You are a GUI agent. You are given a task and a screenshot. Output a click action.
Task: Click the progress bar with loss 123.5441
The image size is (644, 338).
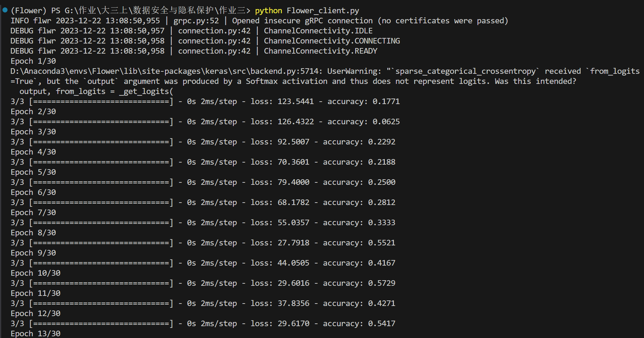click(x=101, y=102)
